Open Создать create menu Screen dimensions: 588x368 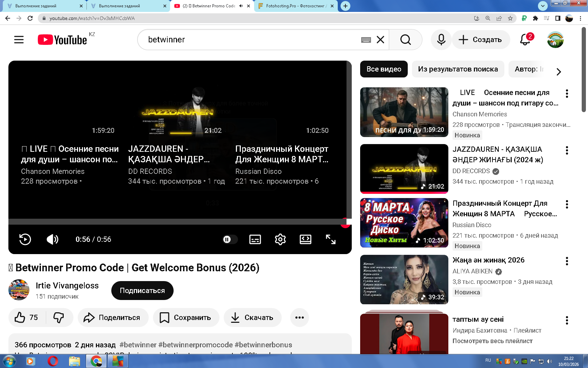coord(480,40)
